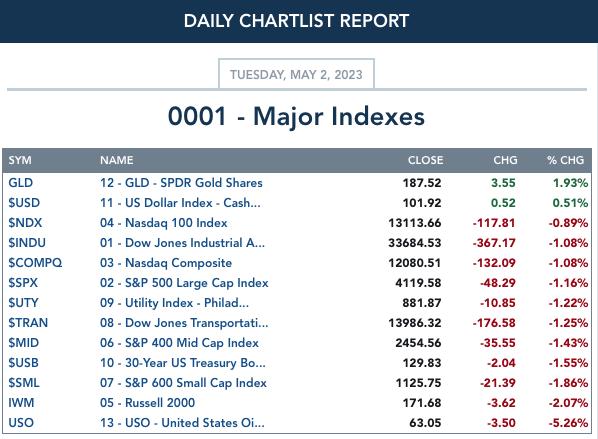Click the Tuesday, May 2, 2023 date box
Screen dimensions: 598x439
[296, 74]
